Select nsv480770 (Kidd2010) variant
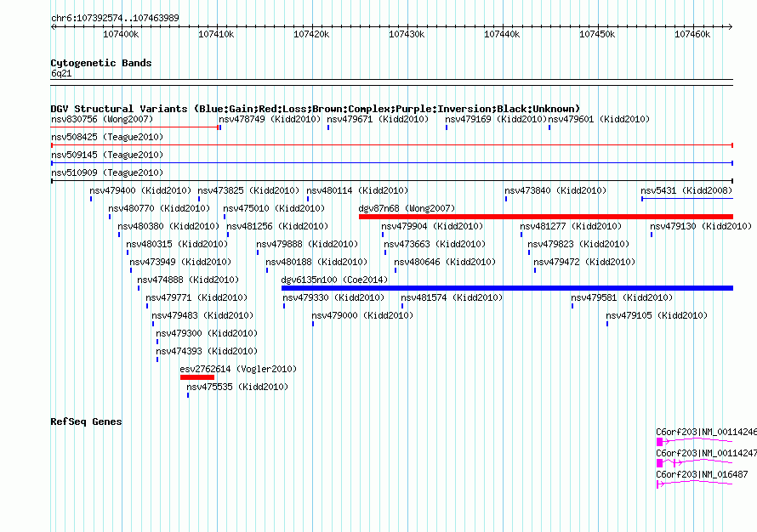757x532 pixels. click(159, 208)
